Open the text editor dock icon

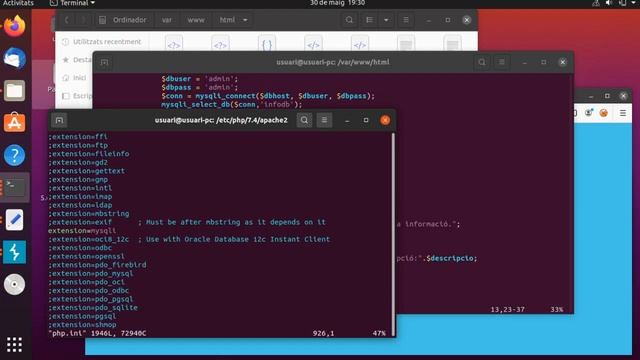pyautogui.click(x=15, y=220)
